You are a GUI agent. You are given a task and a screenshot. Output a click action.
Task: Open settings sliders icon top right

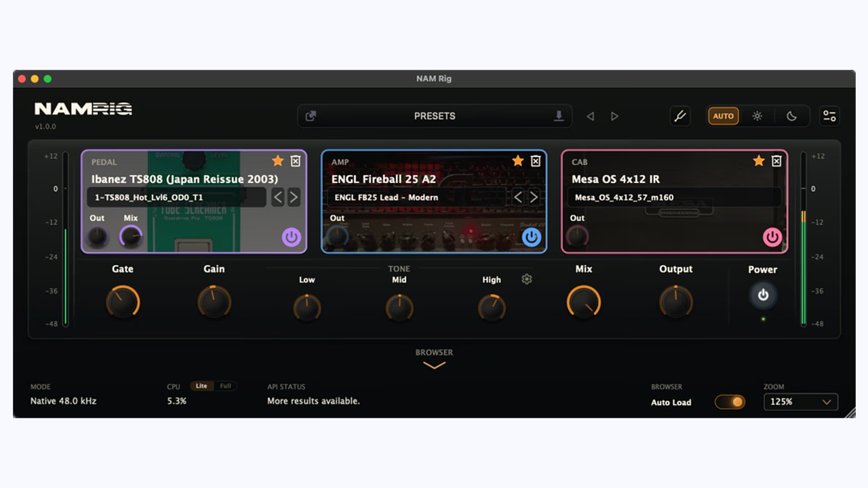[x=829, y=116]
